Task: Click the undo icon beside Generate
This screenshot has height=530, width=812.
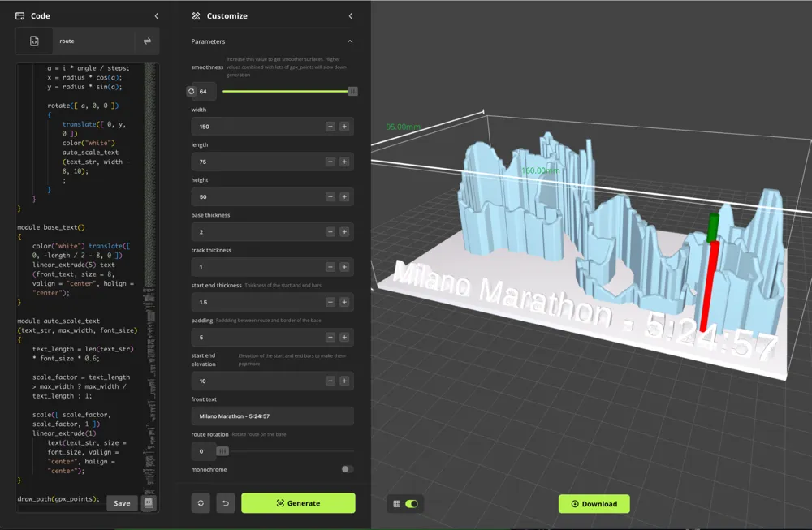Action: [225, 502]
